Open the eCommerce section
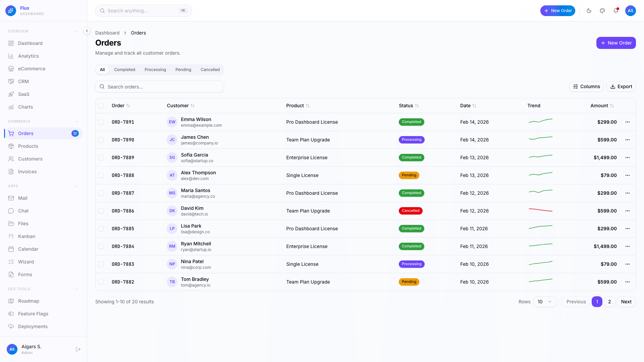Image resolution: width=644 pixels, height=362 pixels. coord(32,69)
